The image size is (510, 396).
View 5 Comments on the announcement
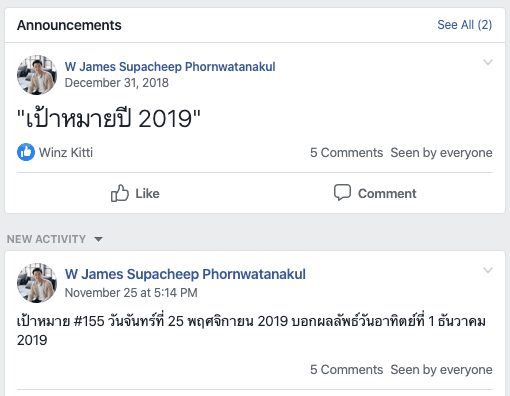click(x=346, y=153)
